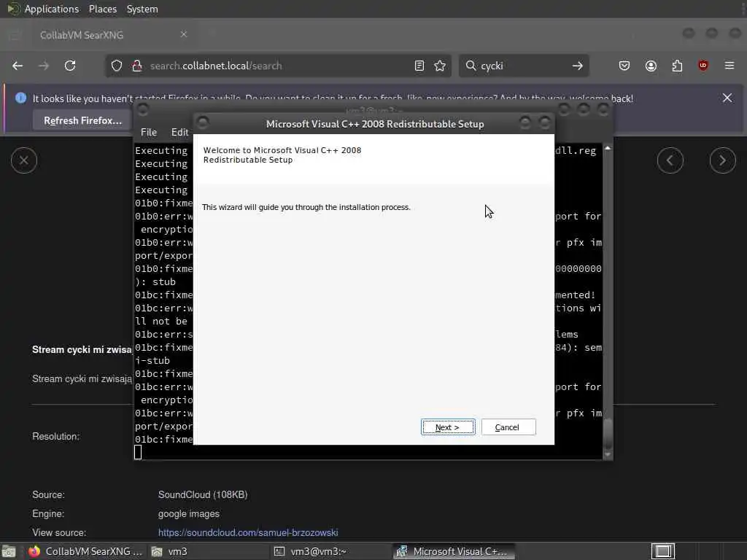Click the address bar URL field
This screenshot has width=747, height=560.
(x=276, y=66)
